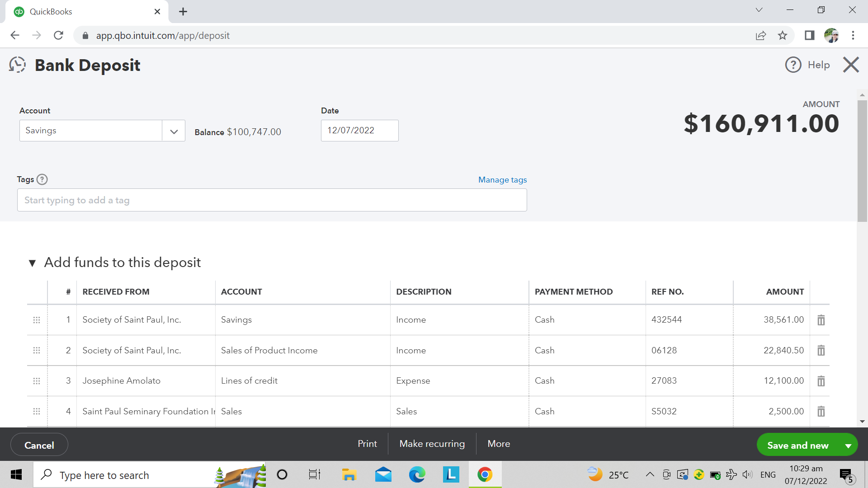
Task: Click Ref No. 432544 cell
Action: [689, 320]
